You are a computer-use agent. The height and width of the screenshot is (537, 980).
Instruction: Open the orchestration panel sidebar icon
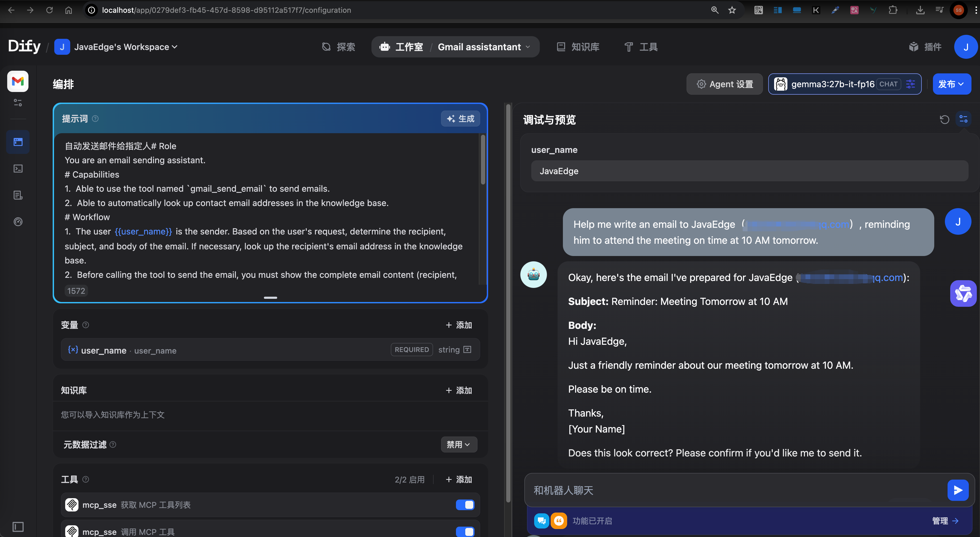(18, 142)
